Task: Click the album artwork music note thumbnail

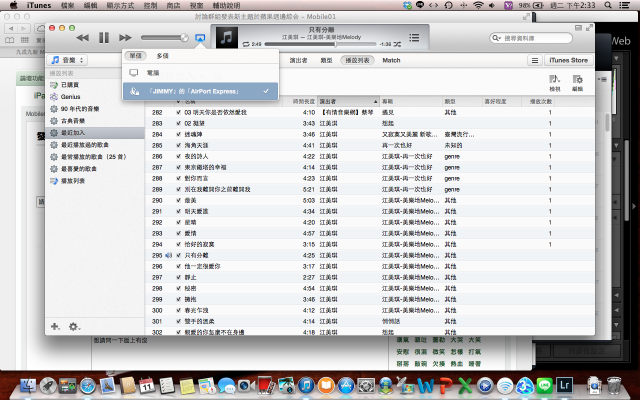Action: point(227,38)
